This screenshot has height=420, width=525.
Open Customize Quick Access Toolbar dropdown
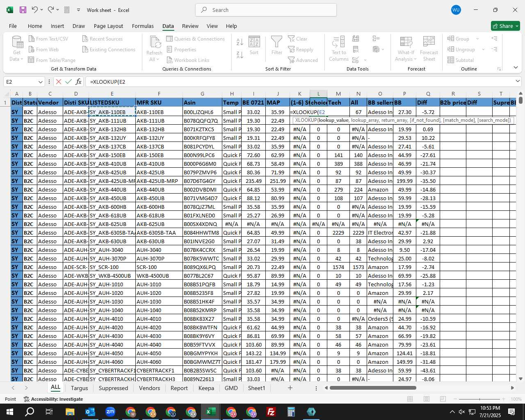tap(78, 10)
